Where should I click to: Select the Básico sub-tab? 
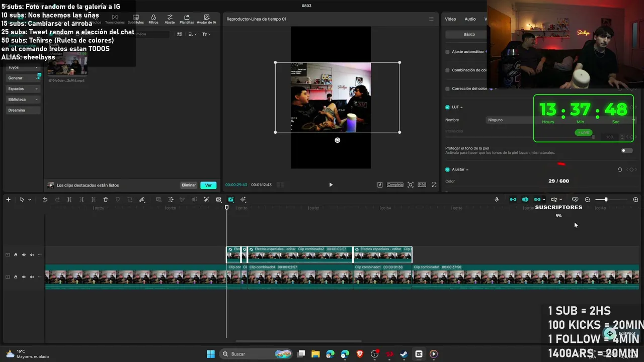coord(469,34)
